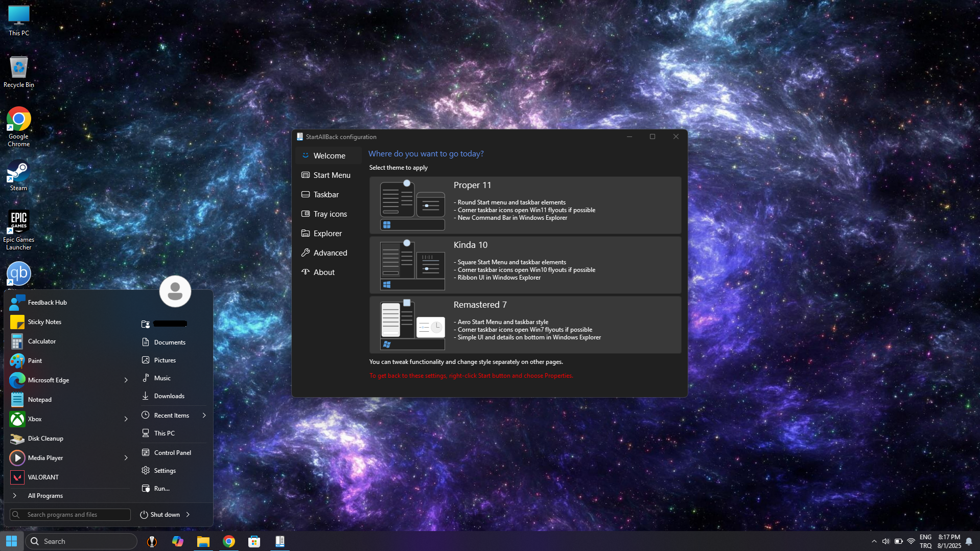980x551 pixels.
Task: Open Calculator from the Start menu
Action: (69, 341)
